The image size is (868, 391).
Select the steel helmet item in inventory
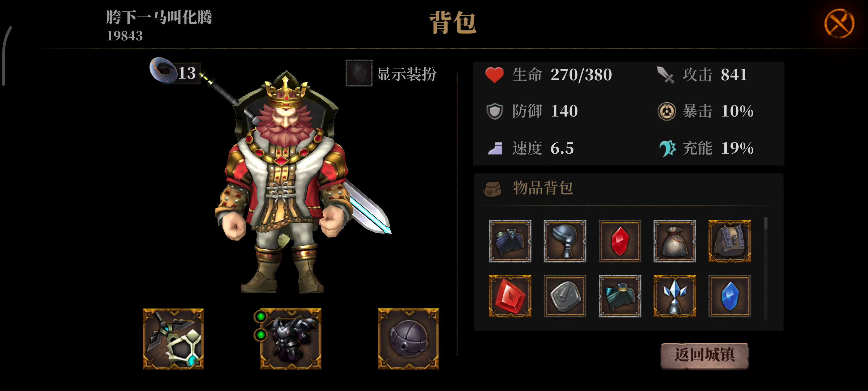click(565, 241)
